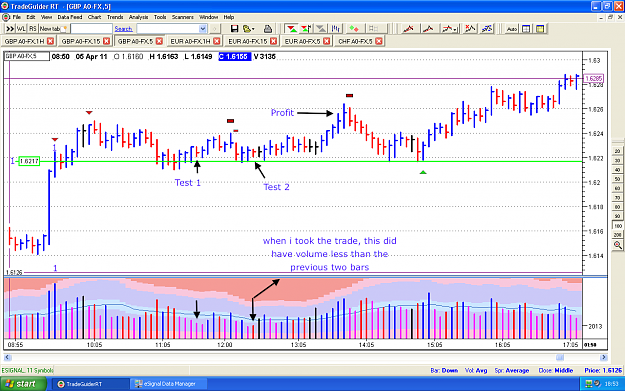Select the 100 bars button
The width and height of the screenshot is (625, 391).
point(617,226)
